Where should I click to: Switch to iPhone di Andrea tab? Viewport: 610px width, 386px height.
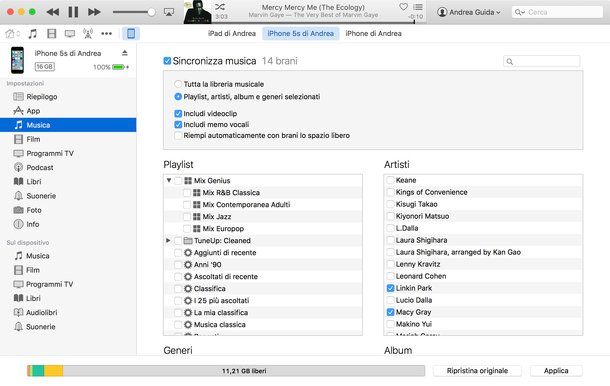click(x=373, y=33)
